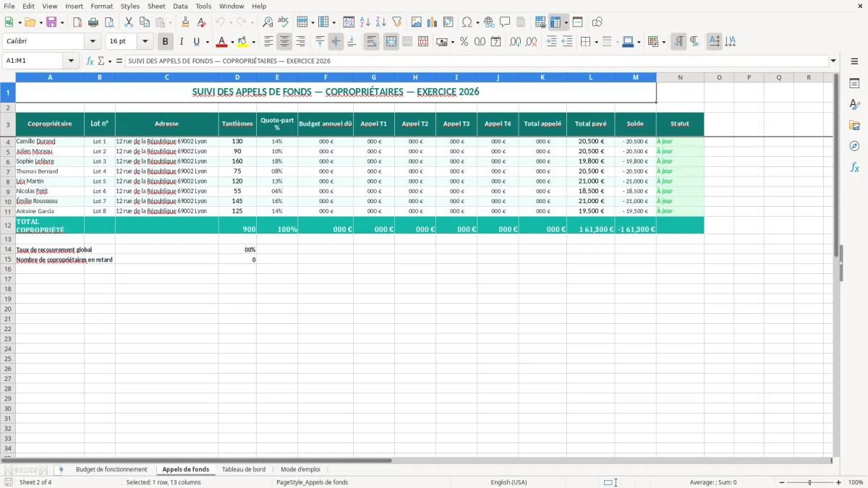Open the Font Size dropdown arrow
Screen dimensions: 868x488
point(145,42)
